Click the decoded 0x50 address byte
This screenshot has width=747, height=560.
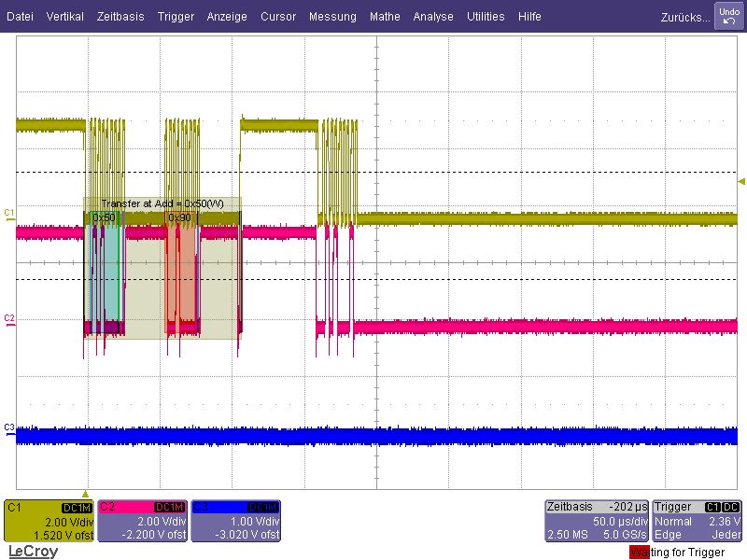[104, 217]
